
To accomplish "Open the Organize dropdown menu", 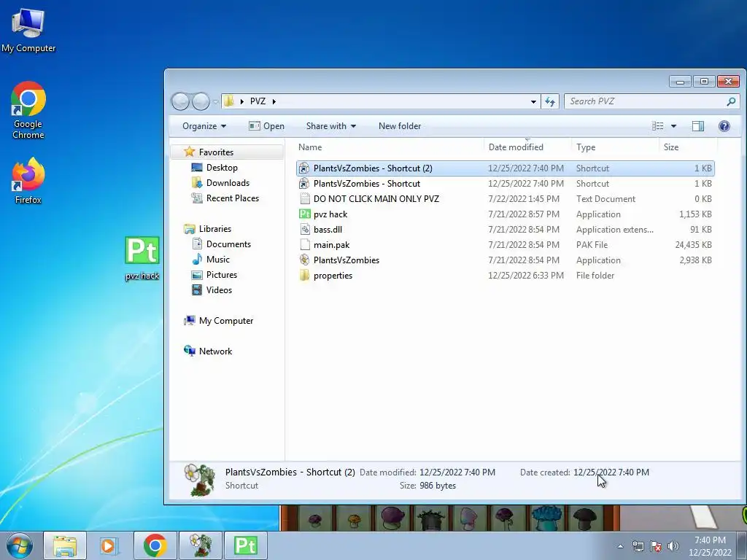I will coord(204,125).
